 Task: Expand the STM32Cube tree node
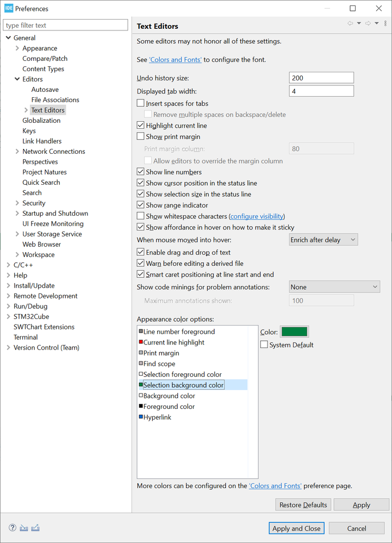click(x=8, y=316)
